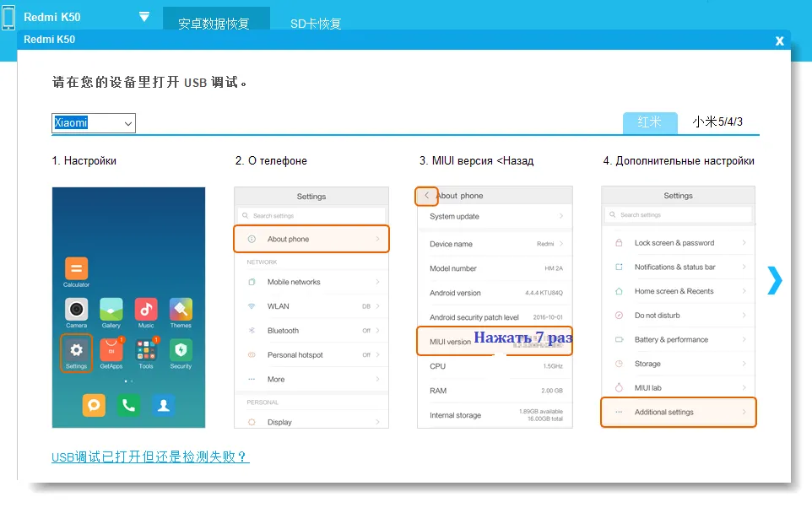This screenshot has height=524, width=812.
Task: Click step 1 home screen image
Action: coord(128,307)
